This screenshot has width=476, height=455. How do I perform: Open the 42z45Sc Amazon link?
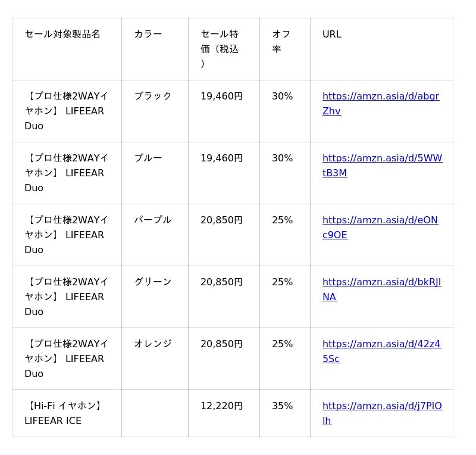(x=381, y=344)
